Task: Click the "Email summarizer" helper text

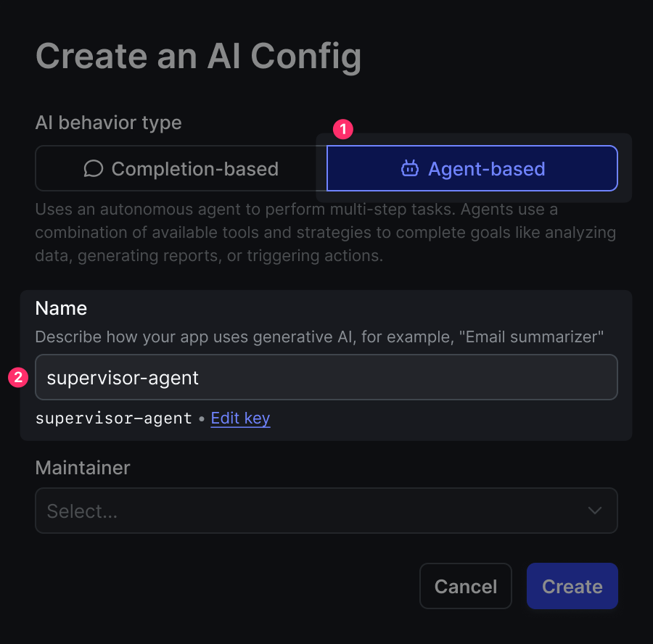Action: (x=319, y=337)
